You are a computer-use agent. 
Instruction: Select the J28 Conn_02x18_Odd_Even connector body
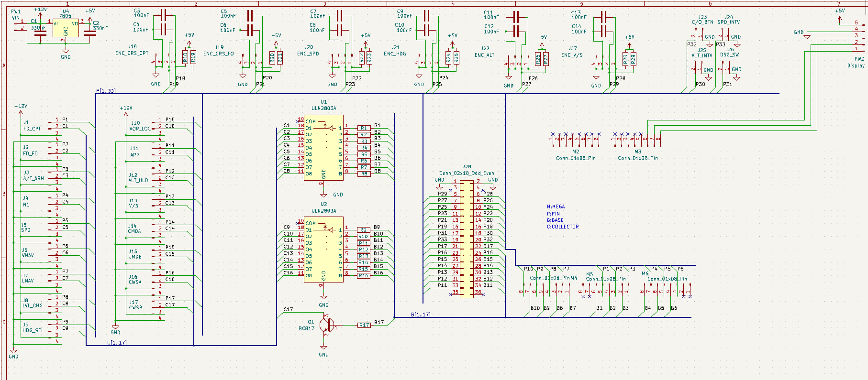pyautogui.click(x=467, y=239)
